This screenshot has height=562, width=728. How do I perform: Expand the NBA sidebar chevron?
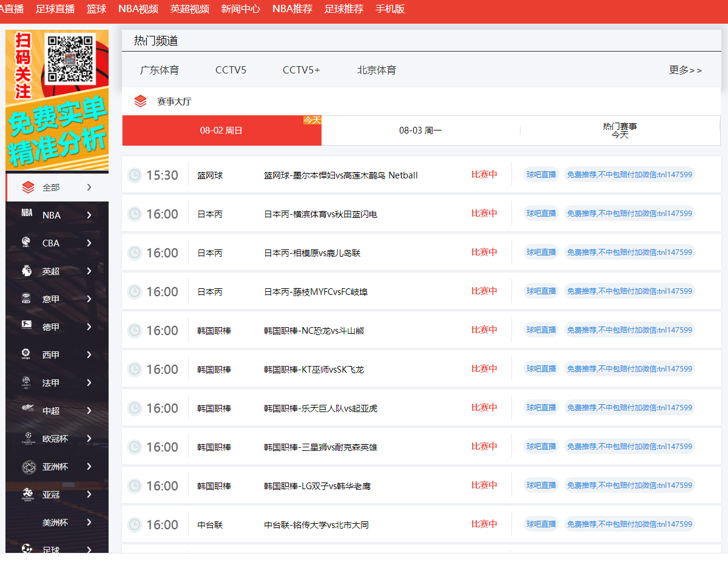click(89, 215)
